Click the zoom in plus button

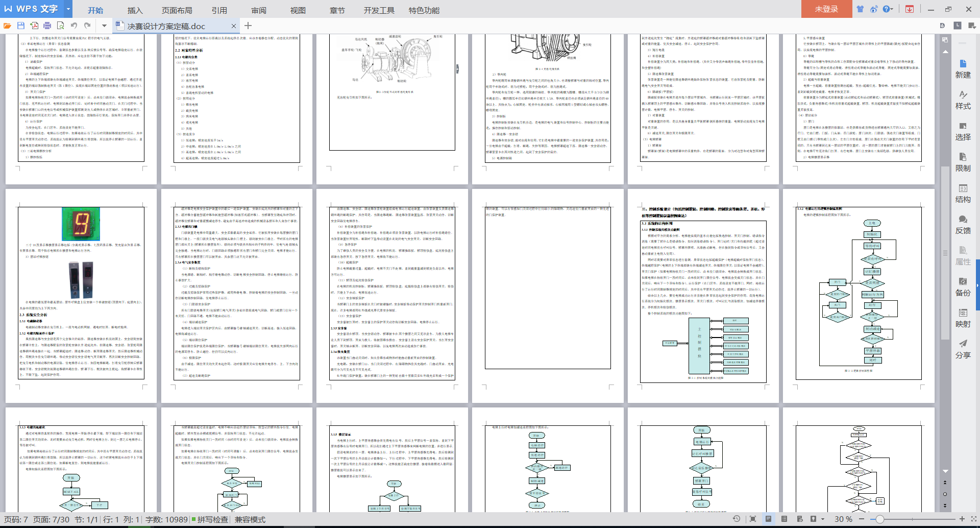click(962, 519)
